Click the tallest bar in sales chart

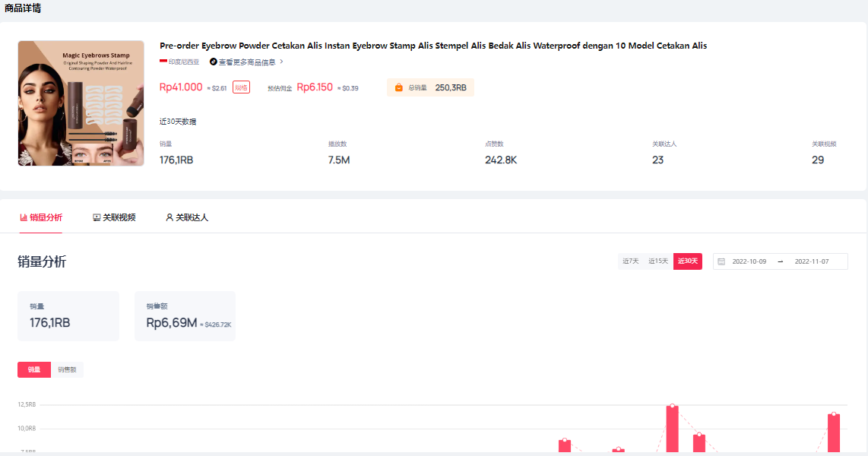pyautogui.click(x=672, y=429)
